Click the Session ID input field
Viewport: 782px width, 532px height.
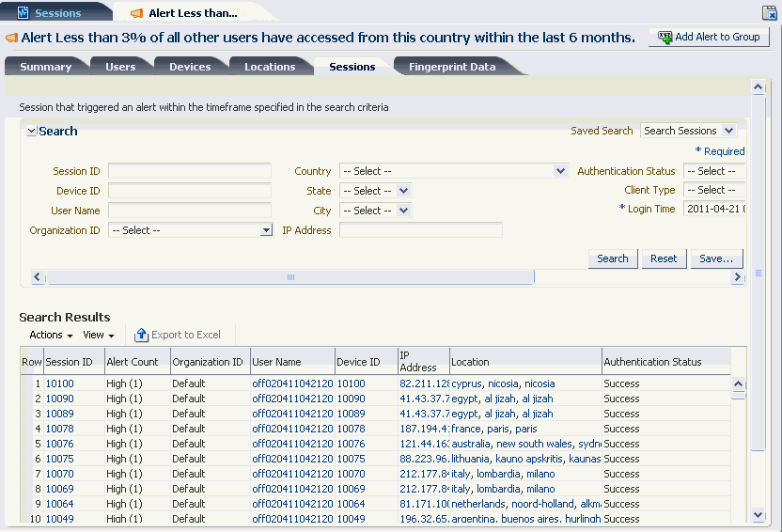pos(190,171)
